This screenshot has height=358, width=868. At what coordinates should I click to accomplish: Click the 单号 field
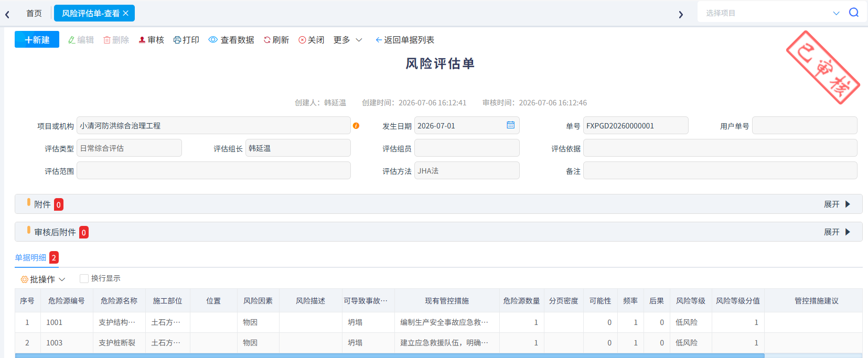tap(636, 125)
